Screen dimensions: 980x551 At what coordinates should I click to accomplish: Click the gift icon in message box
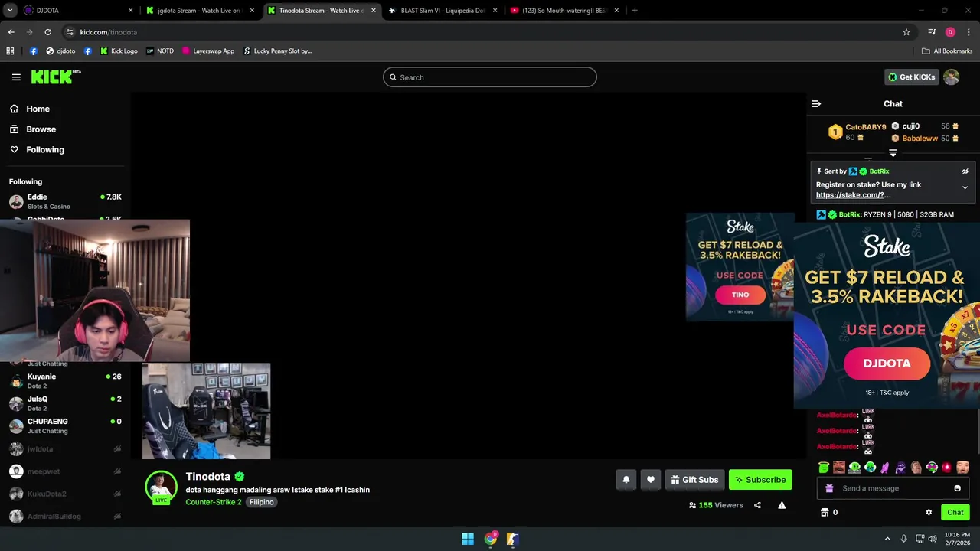point(829,488)
